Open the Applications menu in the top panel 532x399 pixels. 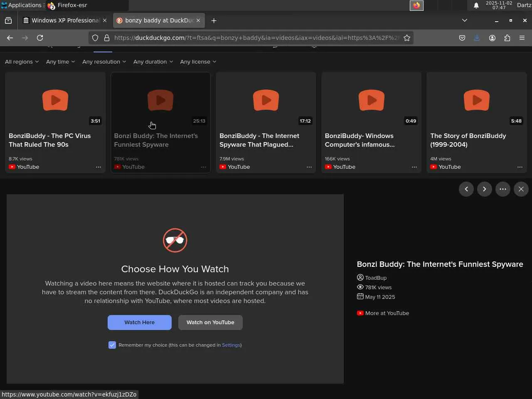(22, 5)
